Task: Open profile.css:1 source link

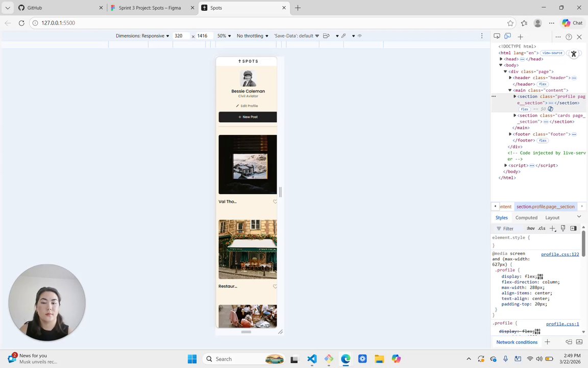Action: (x=562, y=324)
